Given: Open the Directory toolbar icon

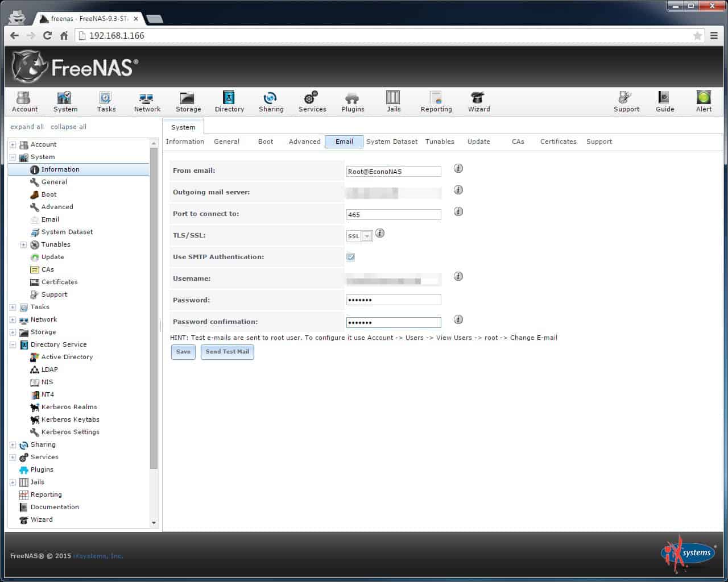Looking at the screenshot, I should click(229, 102).
